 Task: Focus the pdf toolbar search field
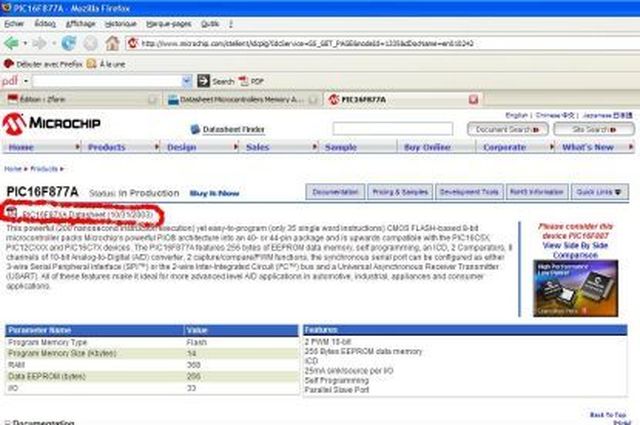point(107,81)
